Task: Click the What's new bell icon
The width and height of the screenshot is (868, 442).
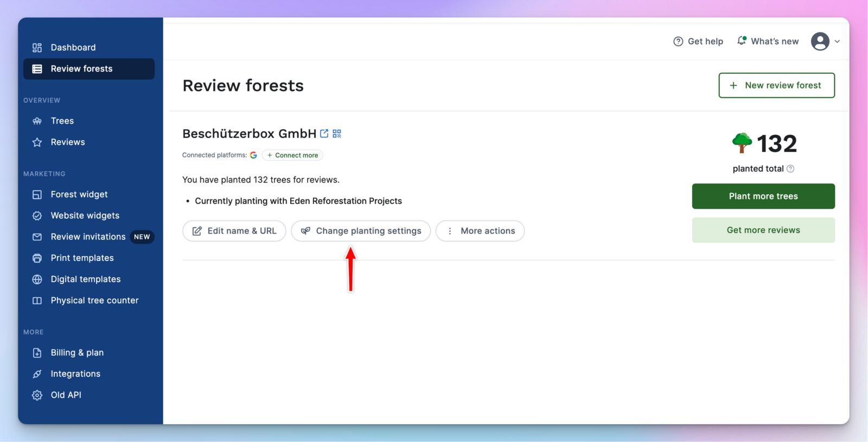Action: coord(742,41)
